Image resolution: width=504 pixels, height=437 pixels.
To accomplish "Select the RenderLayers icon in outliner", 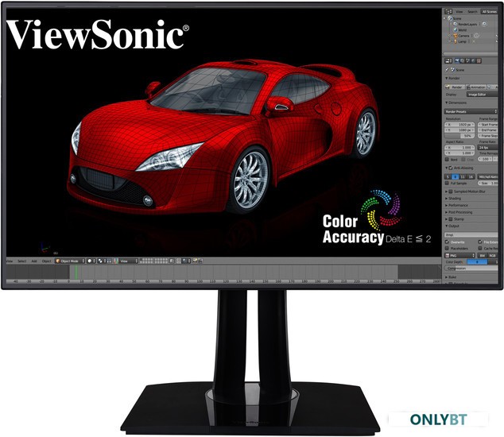I will point(456,24).
